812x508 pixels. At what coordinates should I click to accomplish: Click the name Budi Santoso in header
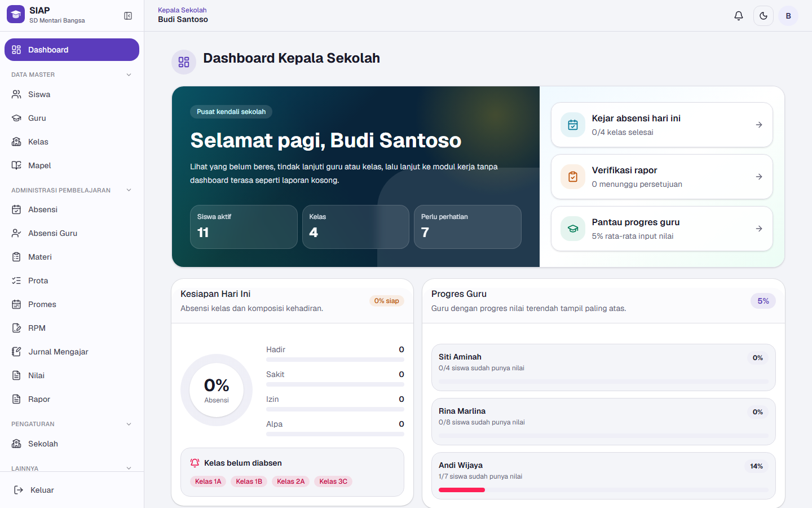[x=183, y=19]
